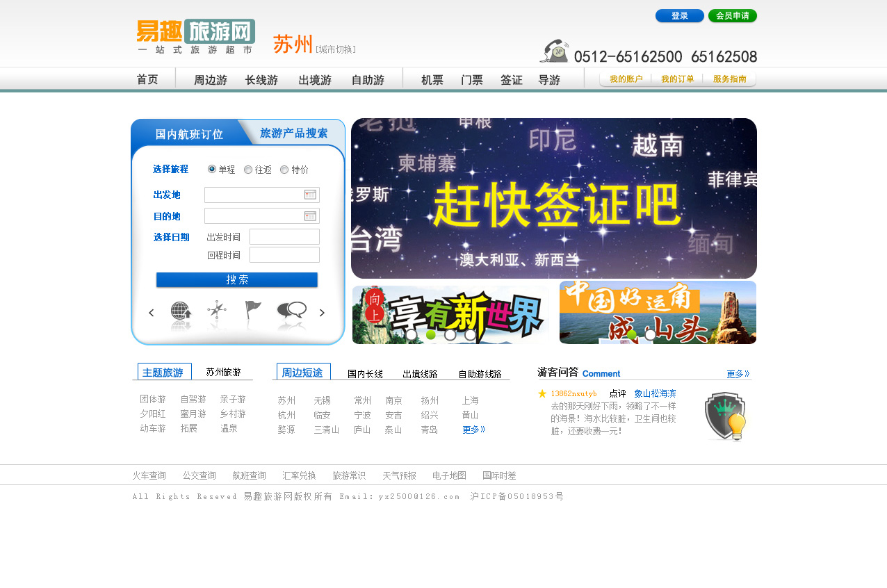The width and height of the screenshot is (887, 588).
Task: Open the 自助游 menu item
Action: tap(368, 80)
